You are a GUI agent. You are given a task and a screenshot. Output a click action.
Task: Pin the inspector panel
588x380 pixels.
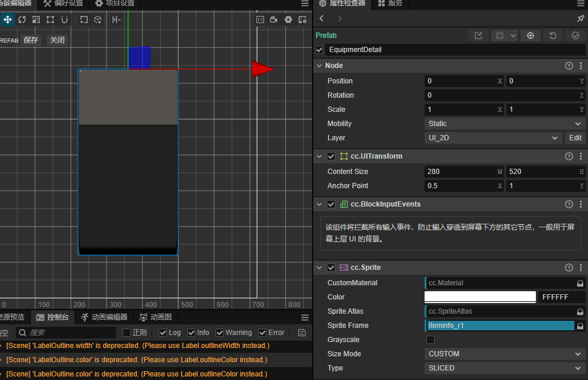tap(580, 18)
